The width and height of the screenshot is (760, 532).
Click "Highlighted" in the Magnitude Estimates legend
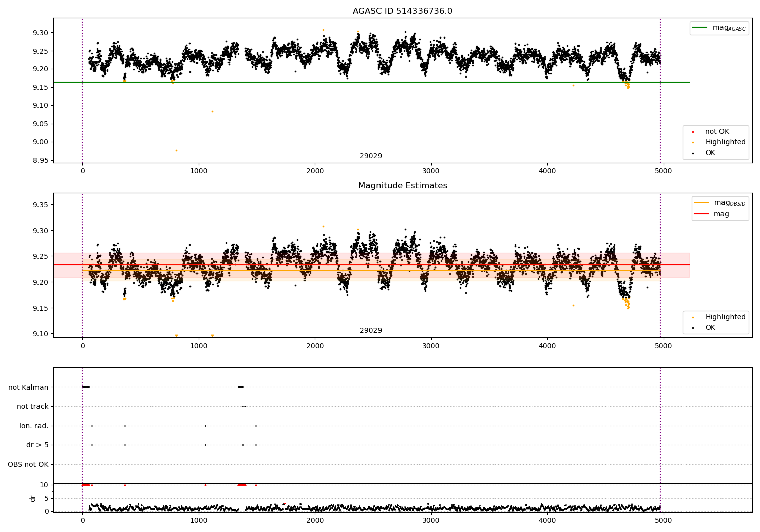click(x=726, y=317)
